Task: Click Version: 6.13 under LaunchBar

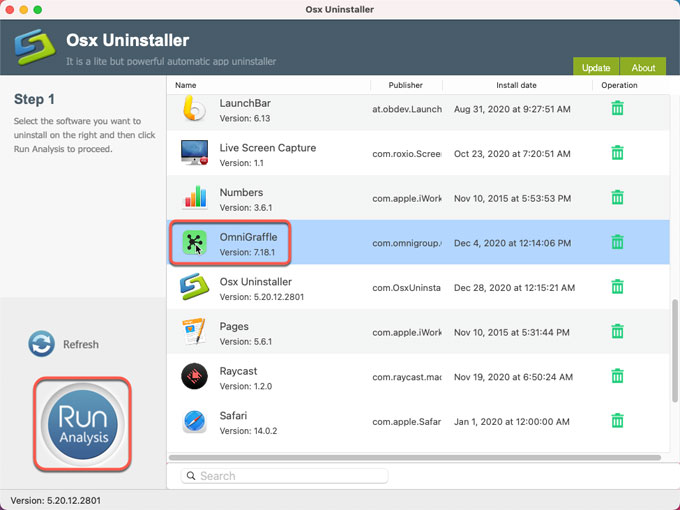Action: tap(245, 118)
